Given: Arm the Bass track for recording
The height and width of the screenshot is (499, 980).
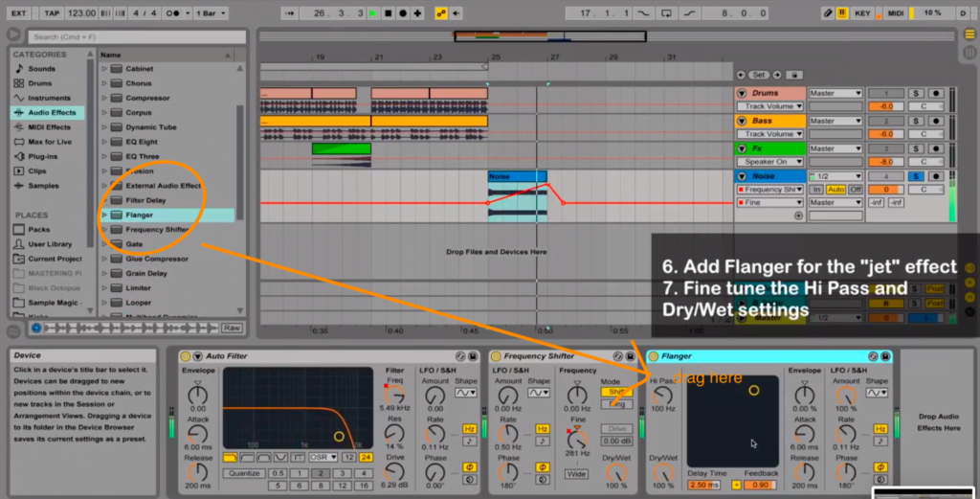Looking at the screenshot, I should (936, 121).
